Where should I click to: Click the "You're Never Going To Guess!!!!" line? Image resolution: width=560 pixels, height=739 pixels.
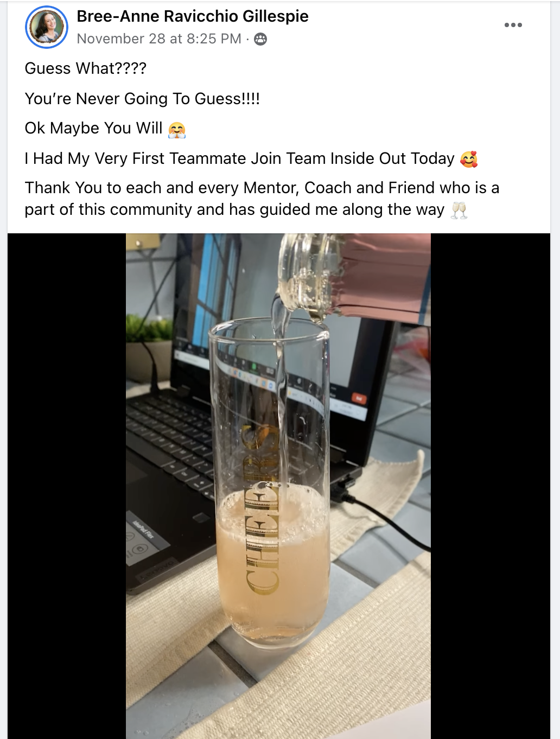(142, 99)
